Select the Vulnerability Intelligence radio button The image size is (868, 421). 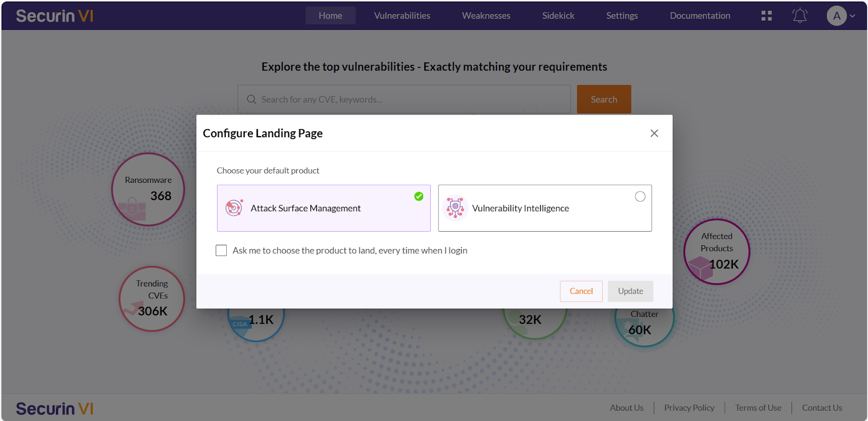(x=640, y=196)
